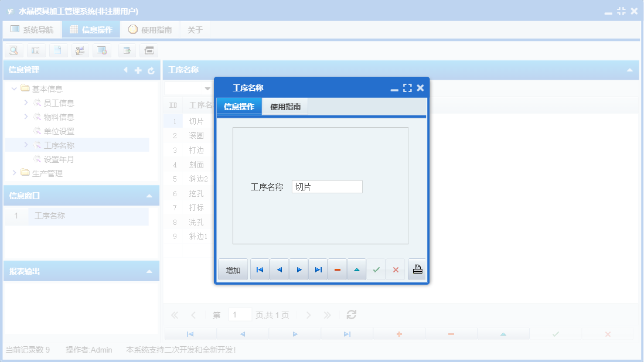Open the 关于 menu tab
Screen dimensions: 644x362
[x=195, y=29]
